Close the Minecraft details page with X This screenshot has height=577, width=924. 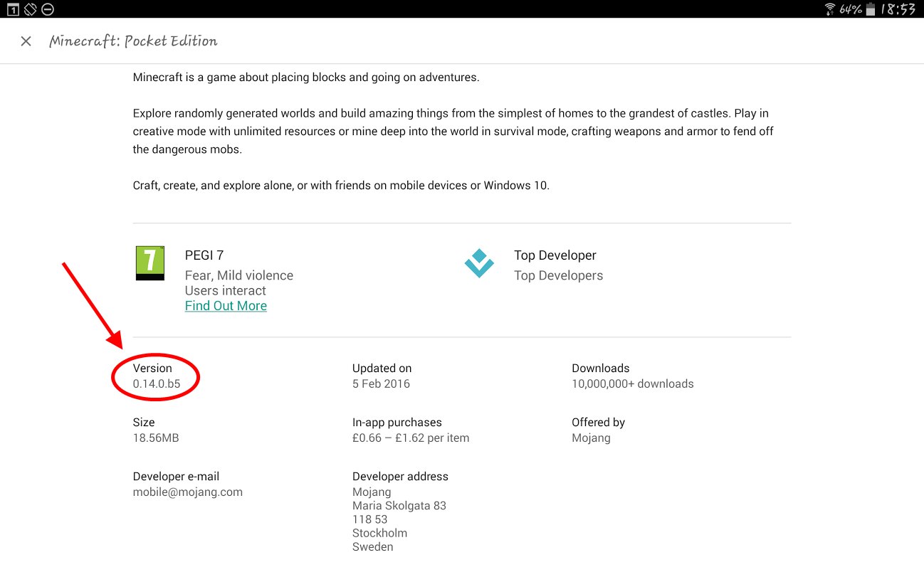pos(26,41)
